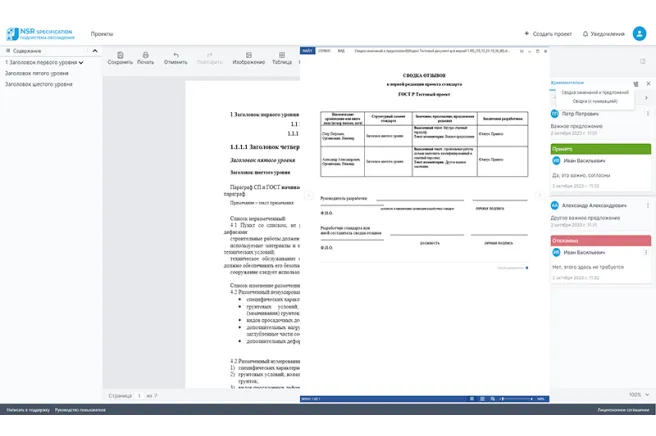Click the Содержание list icon
Viewport: 656px width, 436px height.
click(x=8, y=51)
